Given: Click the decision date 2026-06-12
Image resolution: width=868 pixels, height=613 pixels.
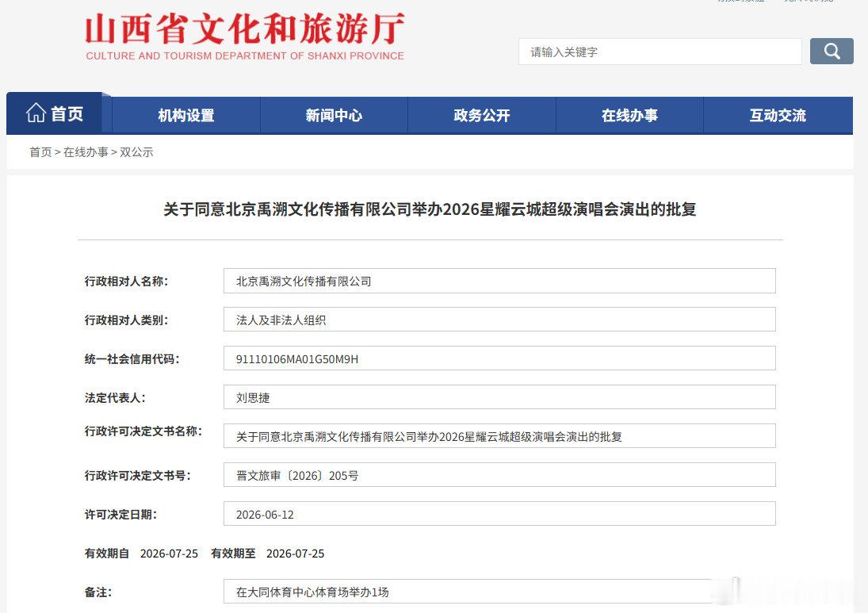Looking at the screenshot, I should coord(265,515).
